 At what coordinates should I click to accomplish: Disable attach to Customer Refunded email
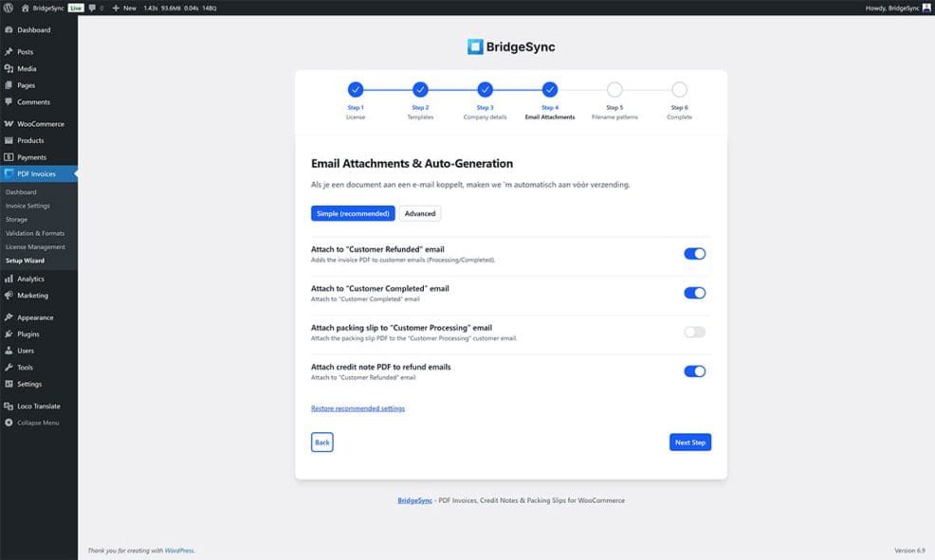tap(696, 253)
